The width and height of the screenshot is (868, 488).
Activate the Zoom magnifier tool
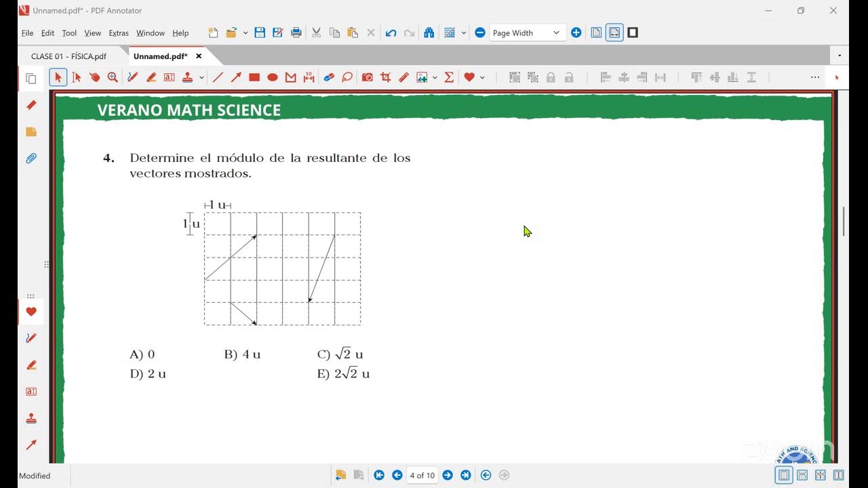[x=113, y=77]
